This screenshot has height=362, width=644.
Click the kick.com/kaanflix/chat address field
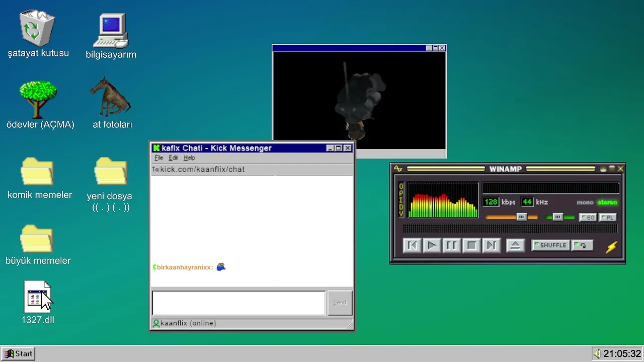point(252,169)
